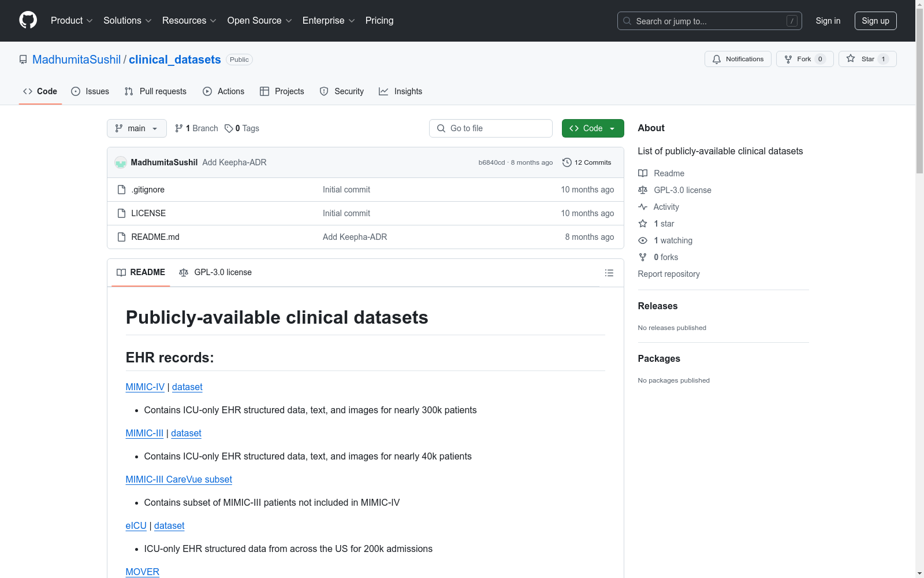
Task: Open the main branch selector dropdown
Action: click(x=137, y=128)
